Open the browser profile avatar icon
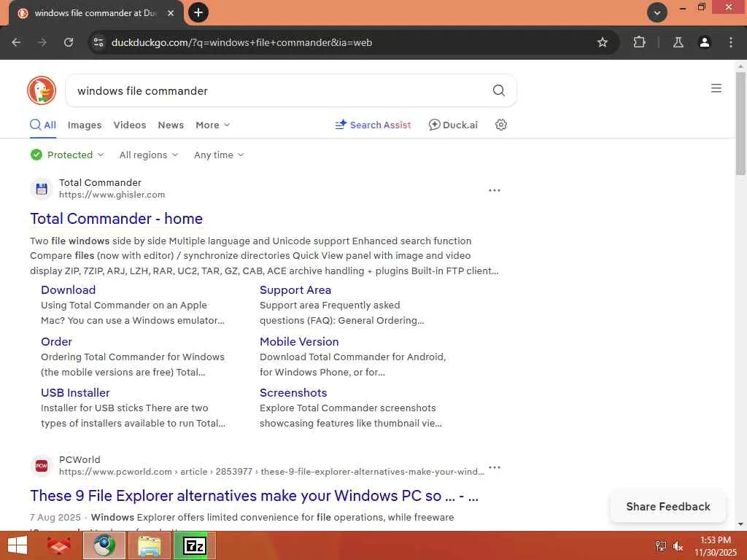This screenshot has width=747, height=560. point(705,42)
